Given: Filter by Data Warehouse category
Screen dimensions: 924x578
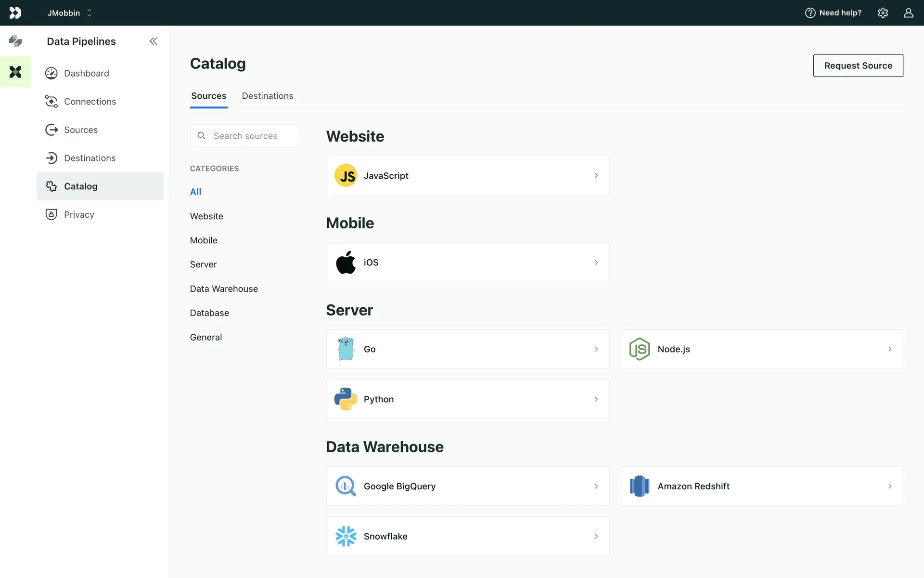Looking at the screenshot, I should [224, 289].
